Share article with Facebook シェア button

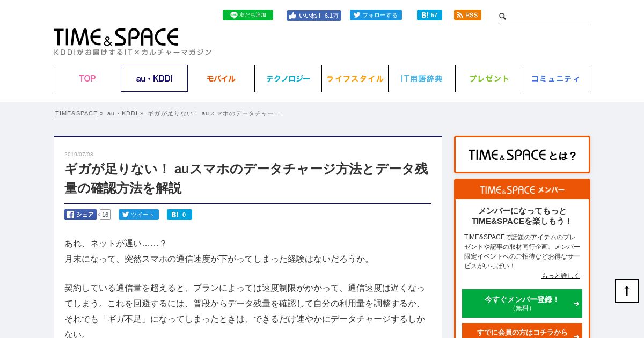[x=80, y=215]
